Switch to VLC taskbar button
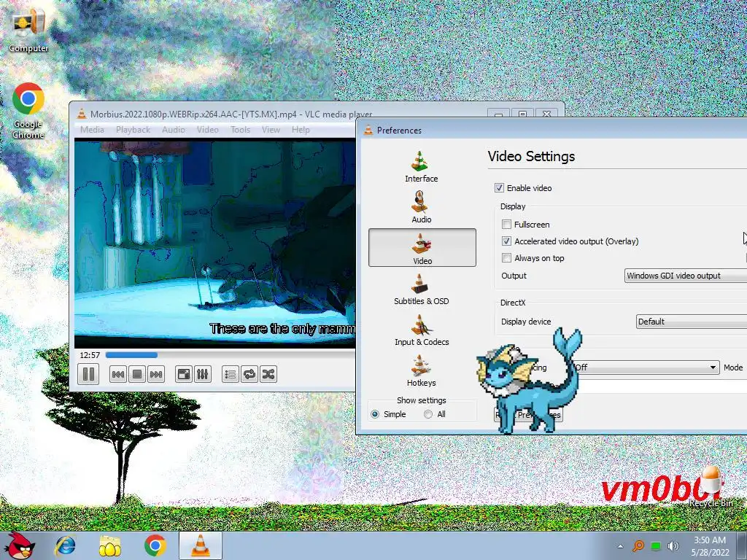Image resolution: width=747 pixels, height=560 pixels. click(x=201, y=545)
